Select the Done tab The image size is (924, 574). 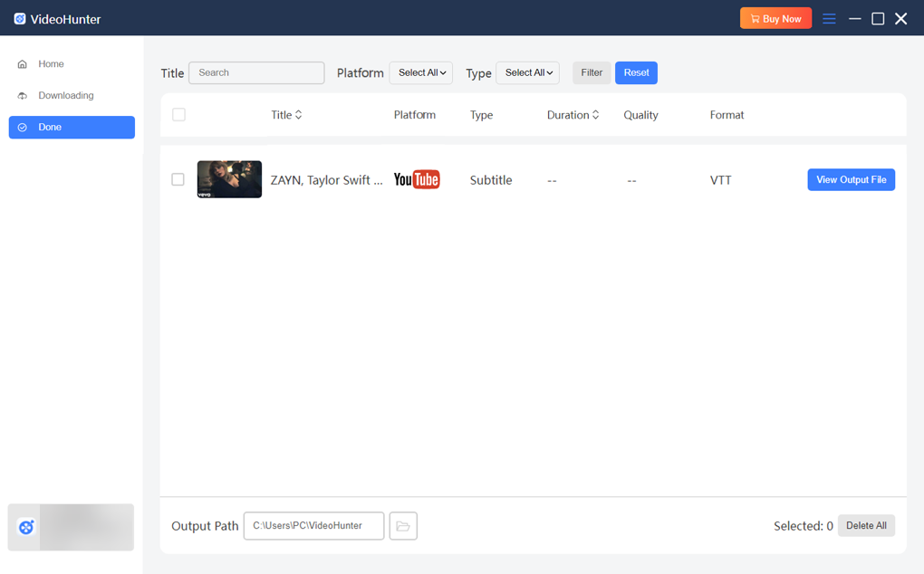tap(72, 127)
